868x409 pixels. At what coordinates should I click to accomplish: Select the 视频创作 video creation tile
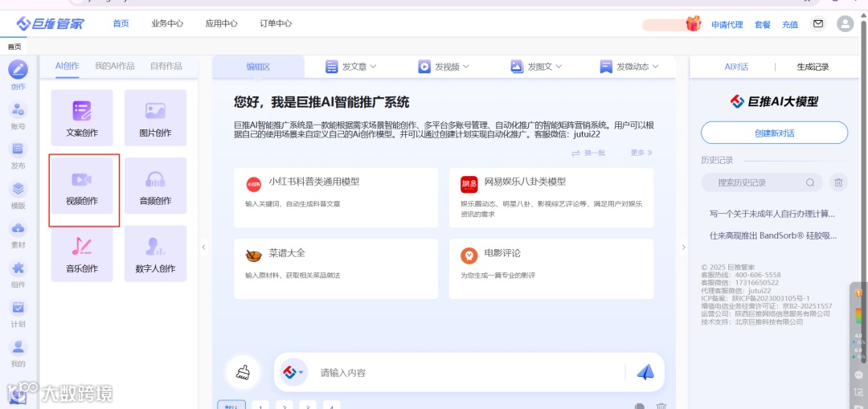[82, 186]
